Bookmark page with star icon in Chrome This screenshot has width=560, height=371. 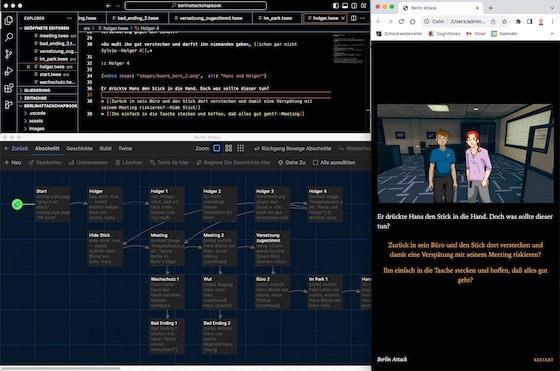pyautogui.click(x=504, y=22)
